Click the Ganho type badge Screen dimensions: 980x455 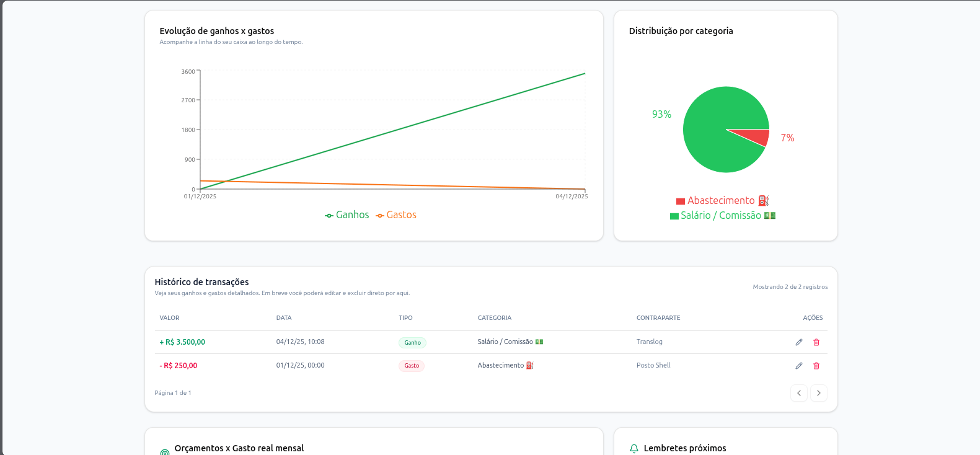pos(412,342)
